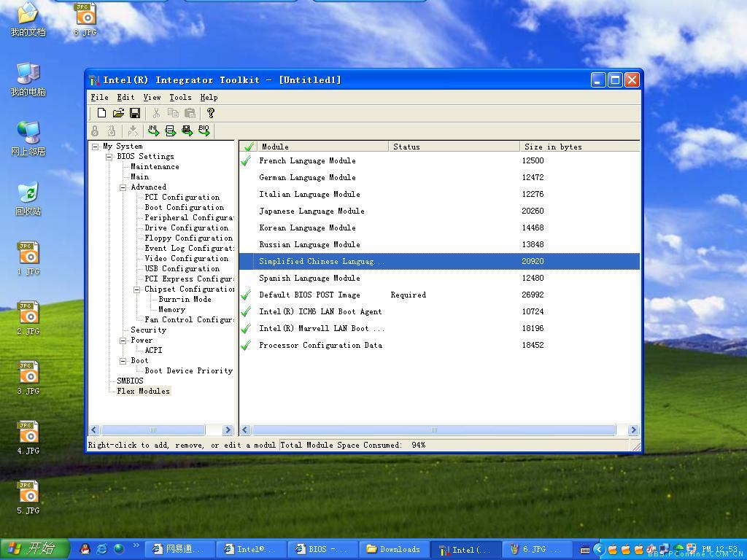Save the project with the floppy disk icon
Image resolution: width=747 pixels, height=560 pixels.
pyautogui.click(x=135, y=113)
